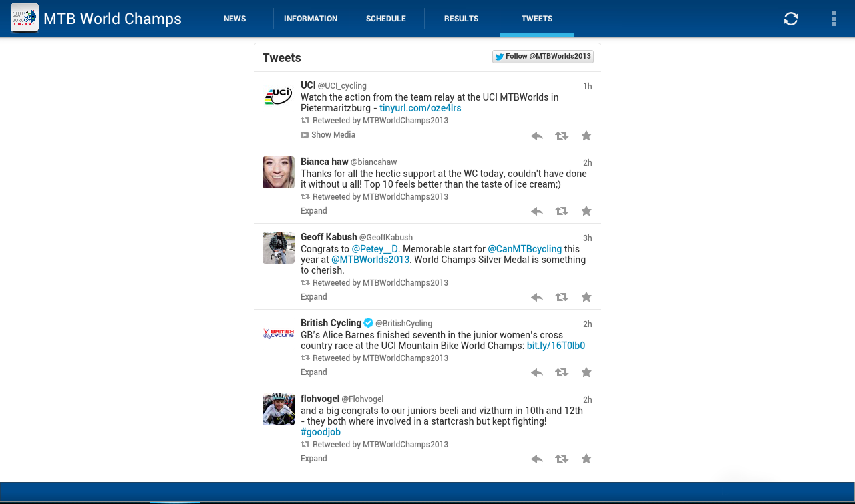Image resolution: width=855 pixels, height=504 pixels.
Task: Click Follow @MTBWorlds2013 button
Action: click(543, 57)
